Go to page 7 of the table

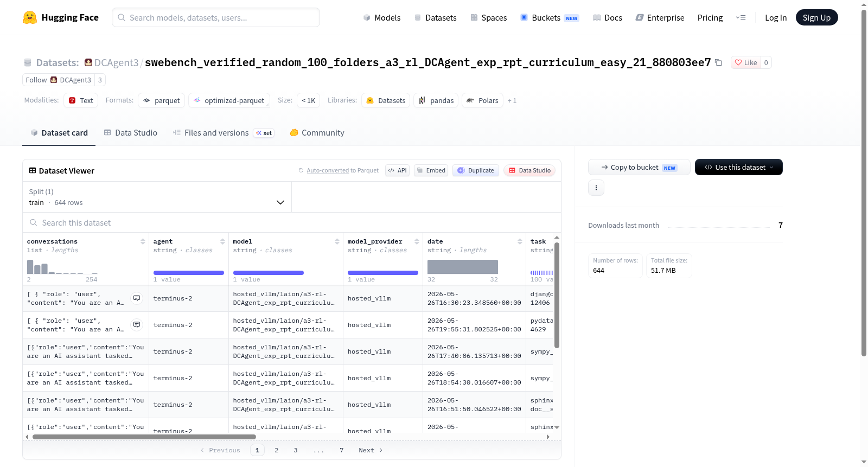(342, 450)
